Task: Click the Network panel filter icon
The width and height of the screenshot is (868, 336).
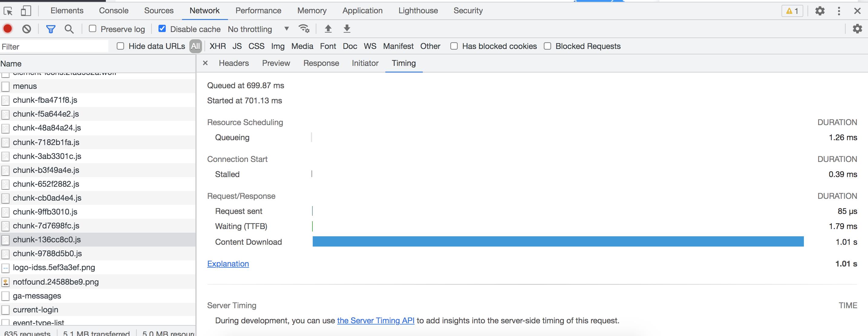Action: (51, 28)
